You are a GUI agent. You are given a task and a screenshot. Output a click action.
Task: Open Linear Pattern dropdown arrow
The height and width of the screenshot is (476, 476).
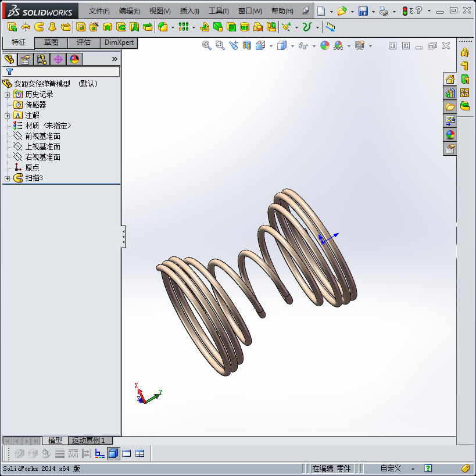tap(194, 28)
